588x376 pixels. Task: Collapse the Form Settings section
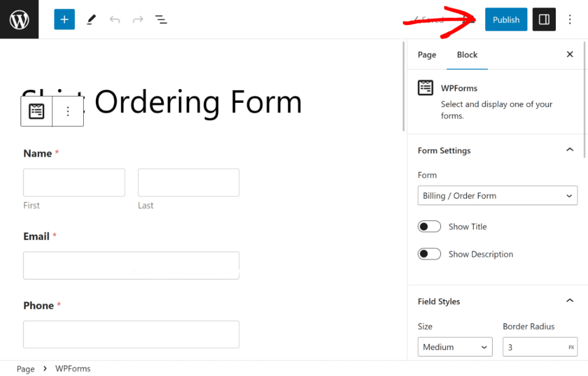click(x=569, y=149)
